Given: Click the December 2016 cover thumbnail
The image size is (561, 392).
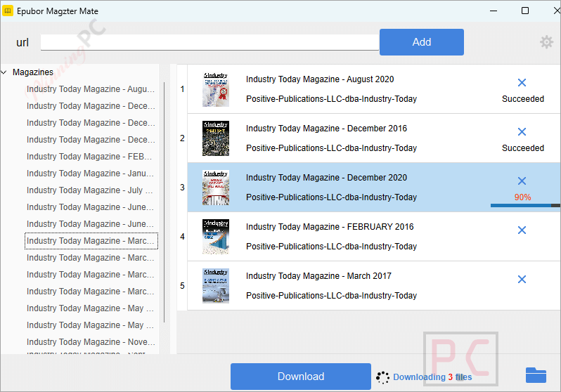Looking at the screenshot, I should point(216,138).
